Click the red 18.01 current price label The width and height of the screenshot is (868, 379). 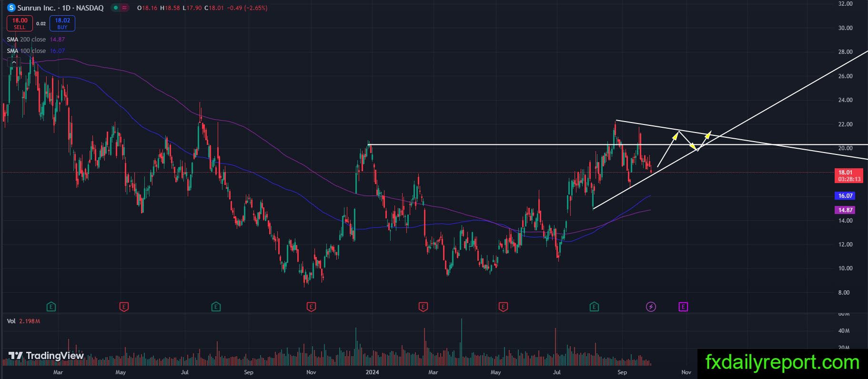pos(849,175)
